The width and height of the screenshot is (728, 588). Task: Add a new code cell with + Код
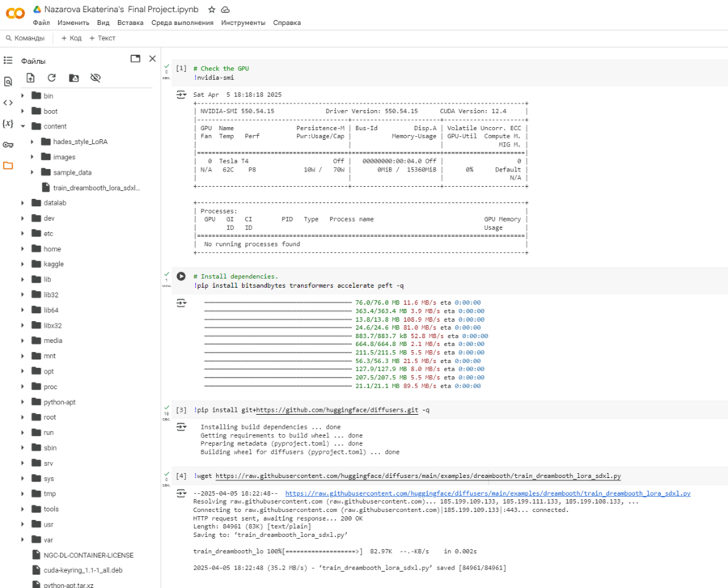[71, 38]
